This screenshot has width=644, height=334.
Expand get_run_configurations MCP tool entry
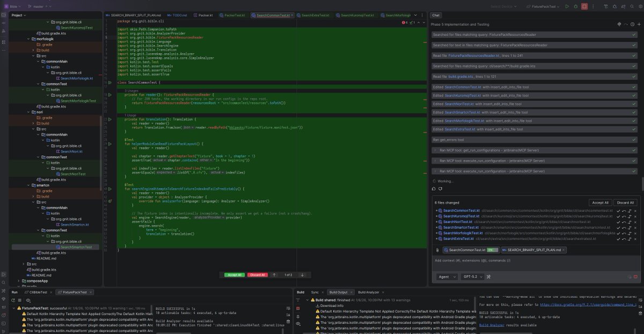[435, 150]
